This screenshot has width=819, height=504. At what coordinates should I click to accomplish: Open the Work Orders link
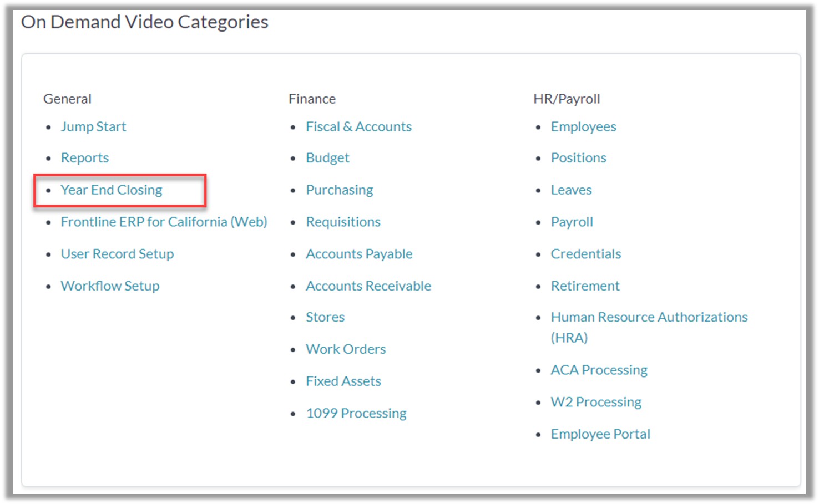[346, 349]
